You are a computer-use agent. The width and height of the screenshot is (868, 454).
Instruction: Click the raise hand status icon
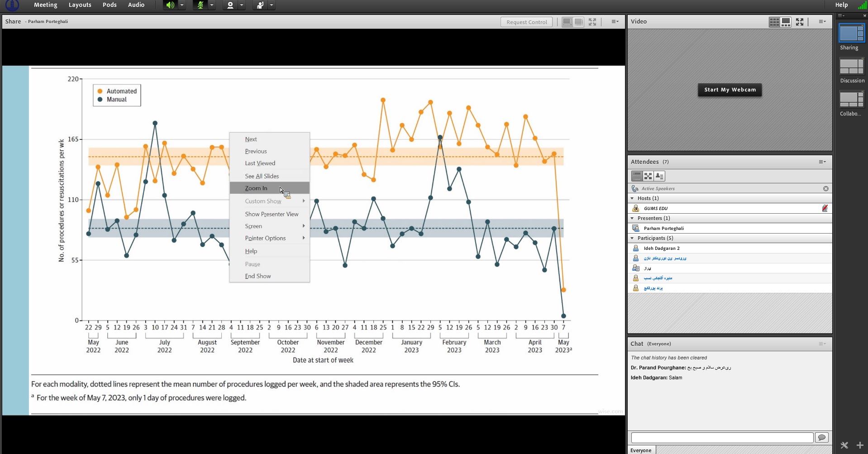pyautogui.click(x=260, y=5)
